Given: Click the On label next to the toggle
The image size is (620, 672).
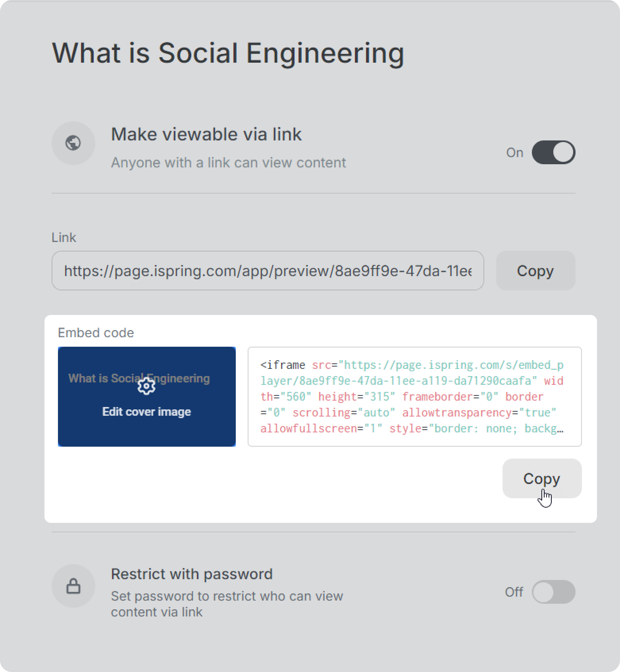Looking at the screenshot, I should pyautogui.click(x=514, y=152).
